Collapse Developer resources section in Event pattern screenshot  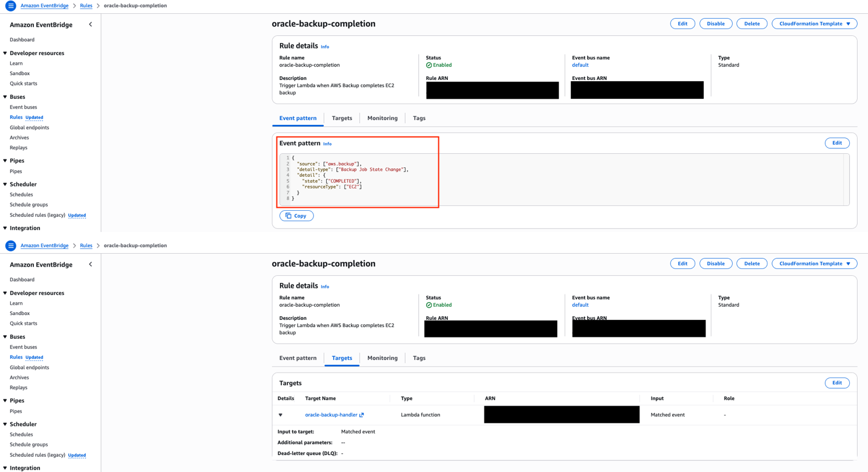coord(5,53)
